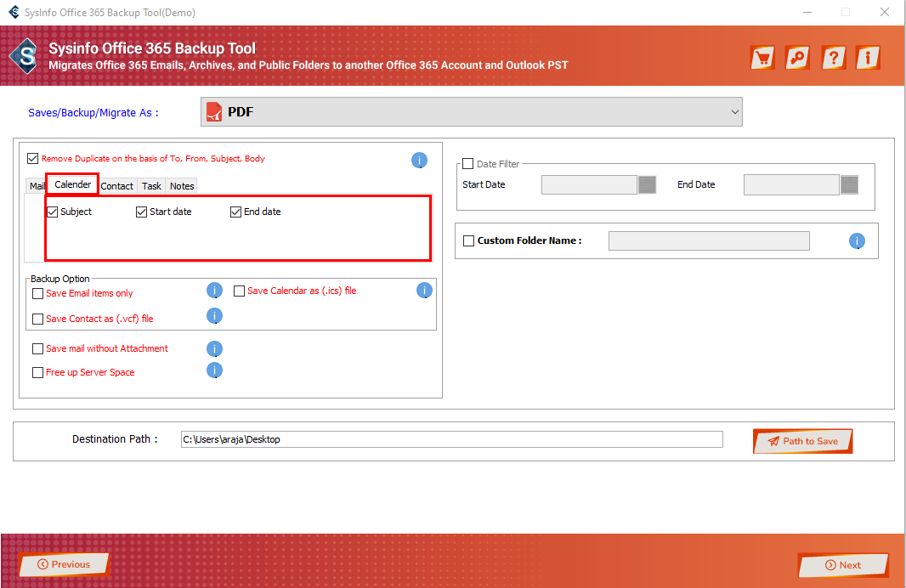Click the Custom Folder Name text field
Image resolution: width=906 pixels, height=588 pixels.
coord(709,240)
